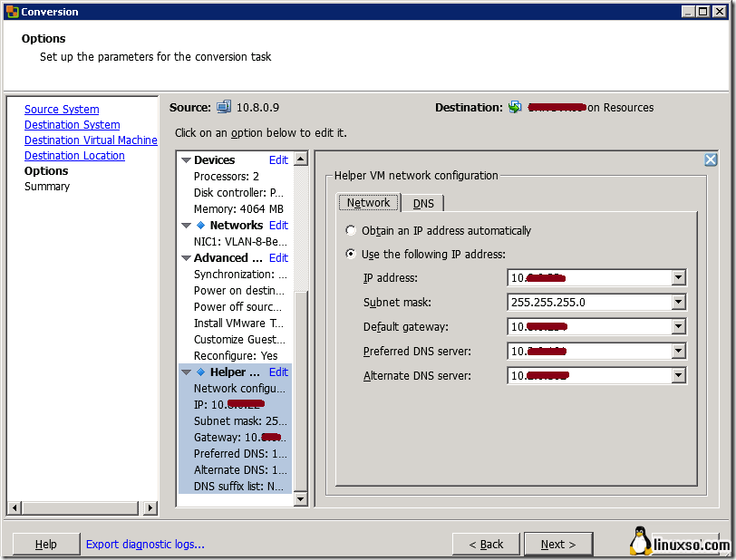The height and width of the screenshot is (560, 736).
Task: Click the Destination Location step link
Action: pyautogui.click(x=74, y=156)
